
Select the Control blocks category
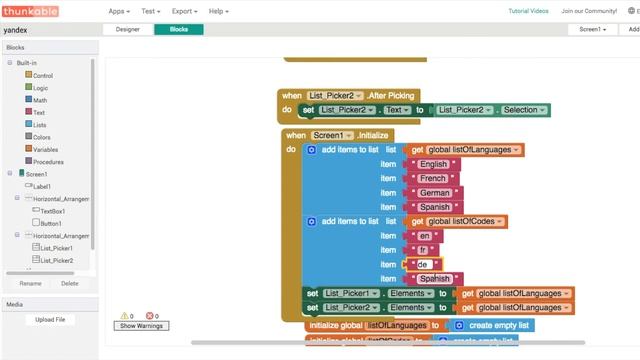(39, 75)
